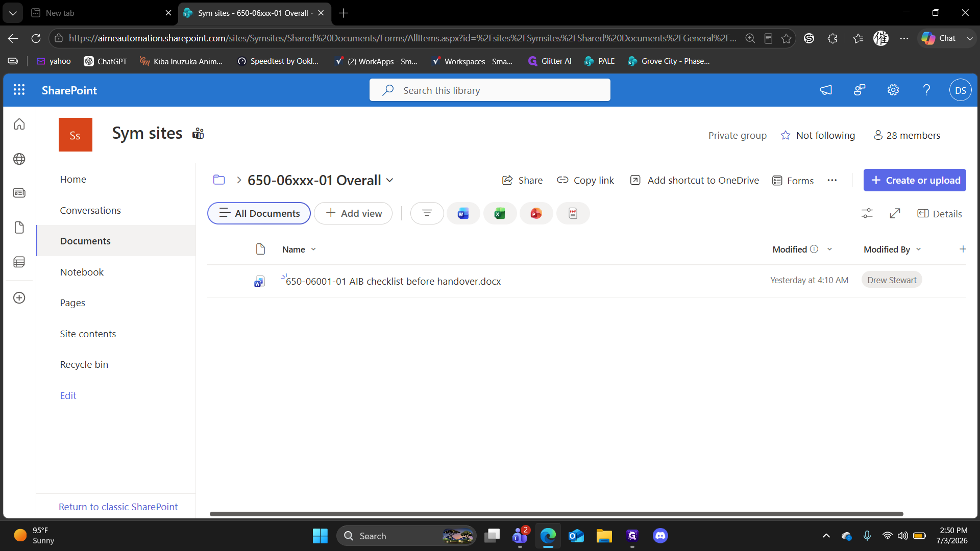Expand the 650-06xxx-01 Overall folder dropdown

click(390, 180)
